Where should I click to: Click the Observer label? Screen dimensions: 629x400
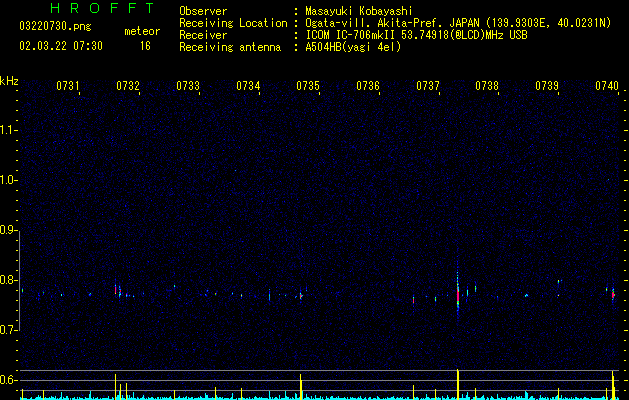click(x=203, y=11)
